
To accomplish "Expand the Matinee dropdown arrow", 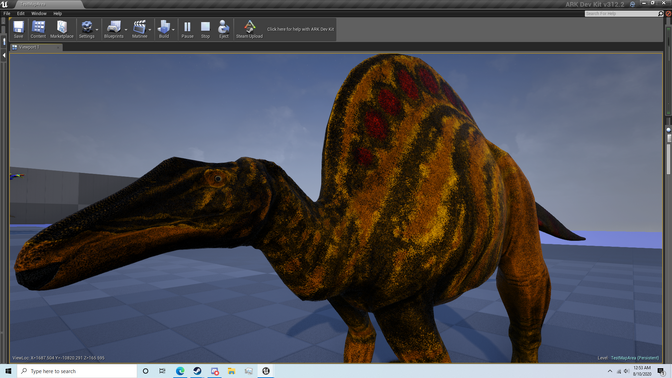I will coord(150,30).
